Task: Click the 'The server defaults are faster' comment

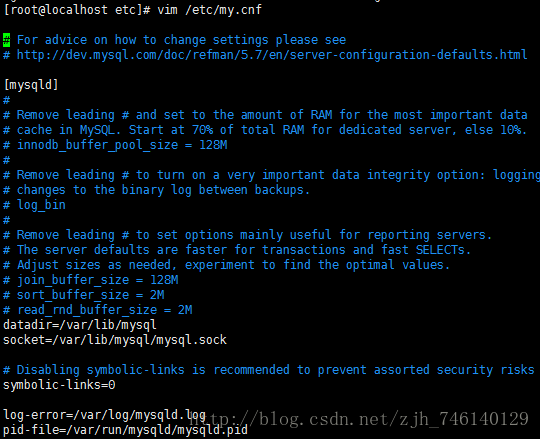Action: point(237,250)
